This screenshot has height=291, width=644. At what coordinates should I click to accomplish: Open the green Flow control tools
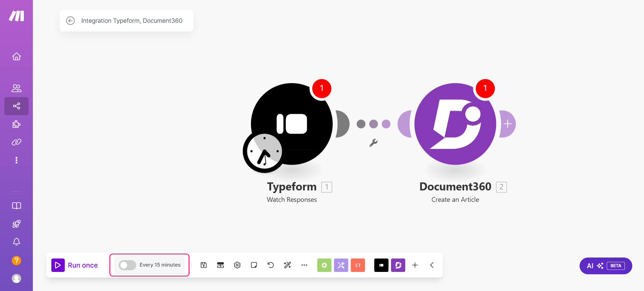324,265
